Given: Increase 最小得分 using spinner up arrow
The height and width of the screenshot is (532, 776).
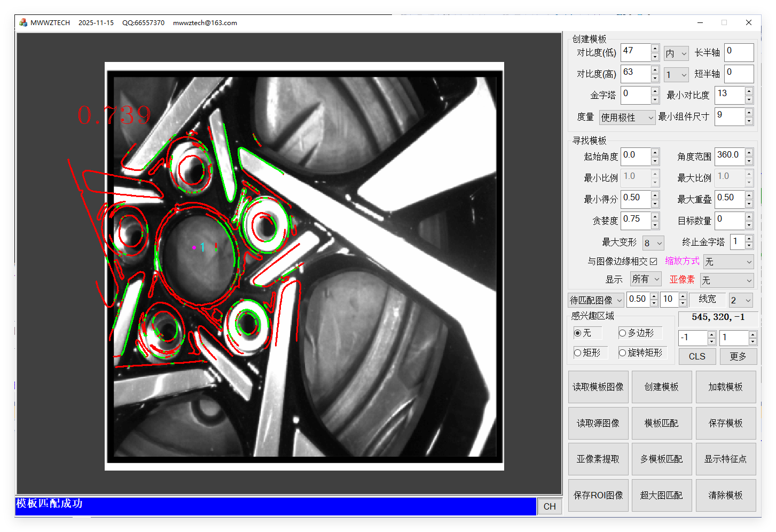Looking at the screenshot, I should coord(655,195).
